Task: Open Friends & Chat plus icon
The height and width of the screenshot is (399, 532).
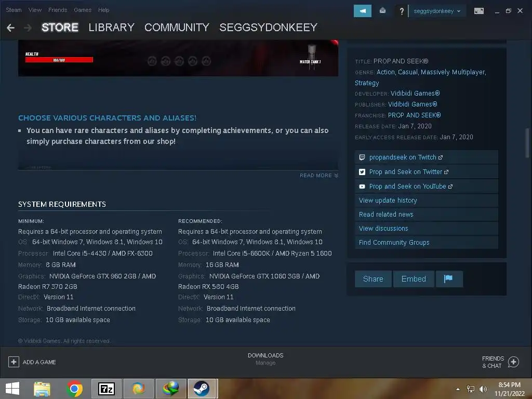Action: (x=513, y=362)
